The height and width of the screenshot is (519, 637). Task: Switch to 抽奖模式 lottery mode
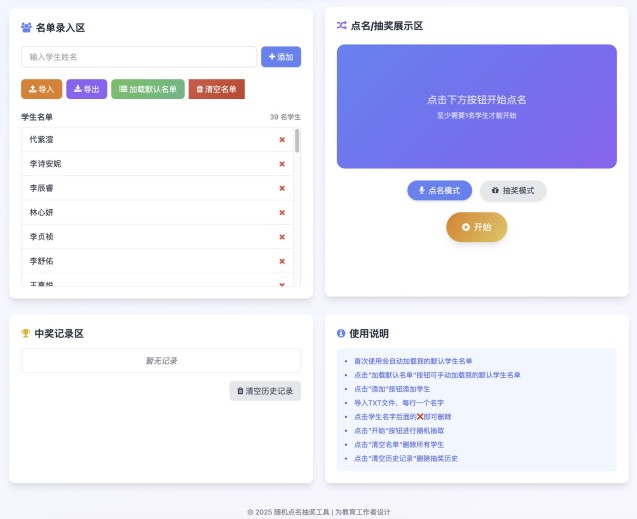(x=513, y=190)
